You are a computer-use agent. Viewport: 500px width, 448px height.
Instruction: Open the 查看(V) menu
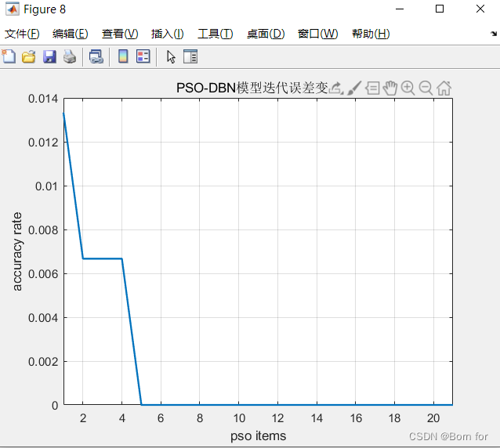coord(120,34)
